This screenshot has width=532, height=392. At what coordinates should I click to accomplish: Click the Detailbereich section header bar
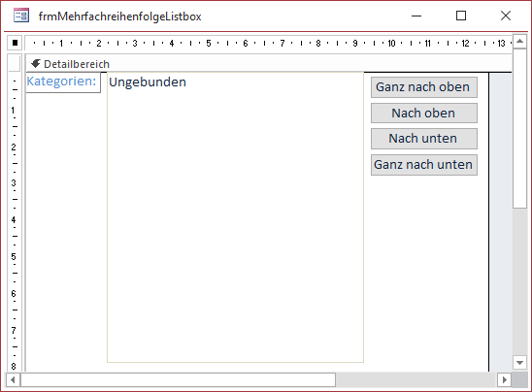click(268, 64)
